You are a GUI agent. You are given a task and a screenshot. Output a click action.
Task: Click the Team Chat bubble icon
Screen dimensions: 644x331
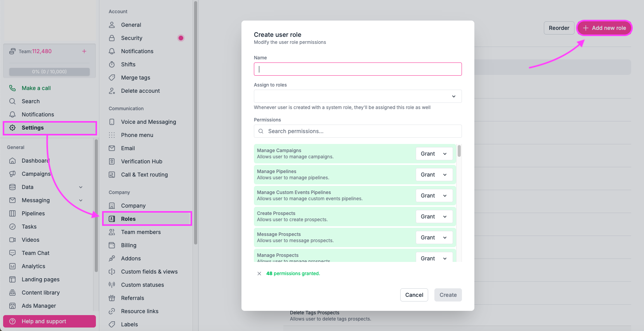click(12, 253)
